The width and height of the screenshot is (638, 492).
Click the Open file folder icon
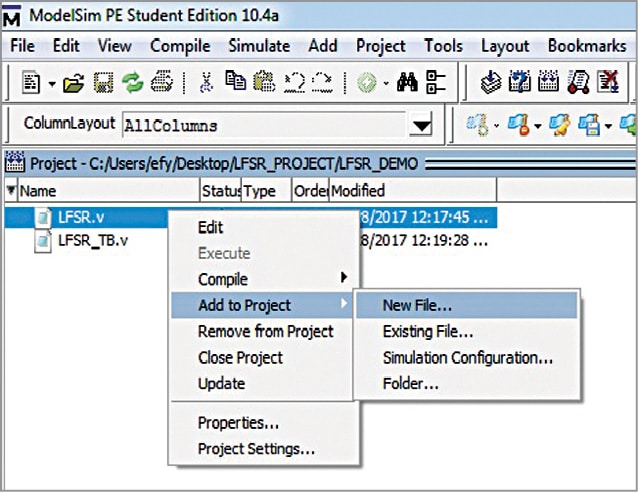click(x=73, y=84)
